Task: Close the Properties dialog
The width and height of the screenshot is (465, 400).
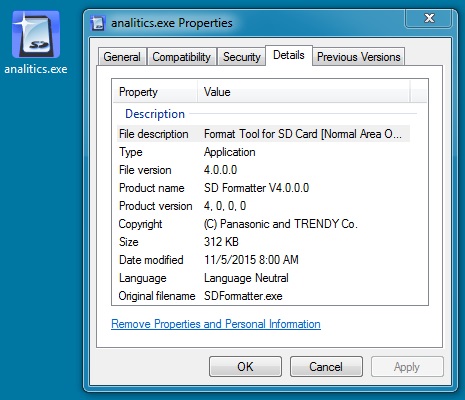Action: click(429, 18)
